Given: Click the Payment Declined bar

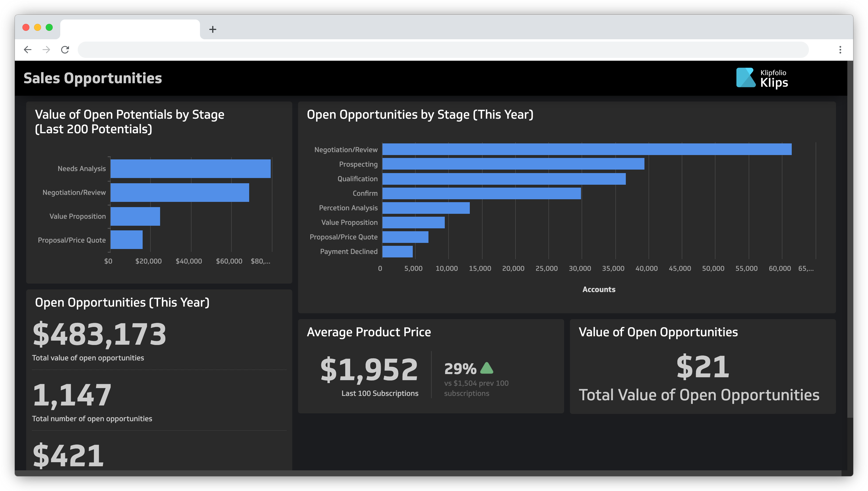Looking at the screenshot, I should pos(397,252).
